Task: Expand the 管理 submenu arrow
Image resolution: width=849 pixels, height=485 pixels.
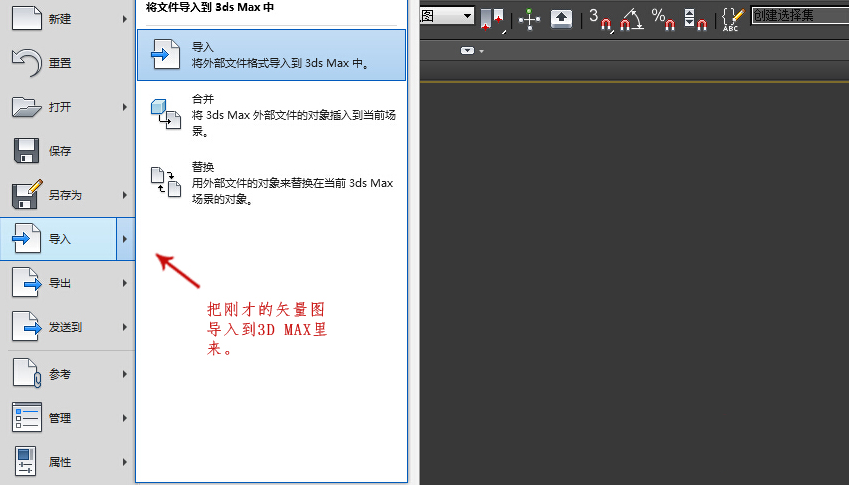Action: pyautogui.click(x=125, y=418)
